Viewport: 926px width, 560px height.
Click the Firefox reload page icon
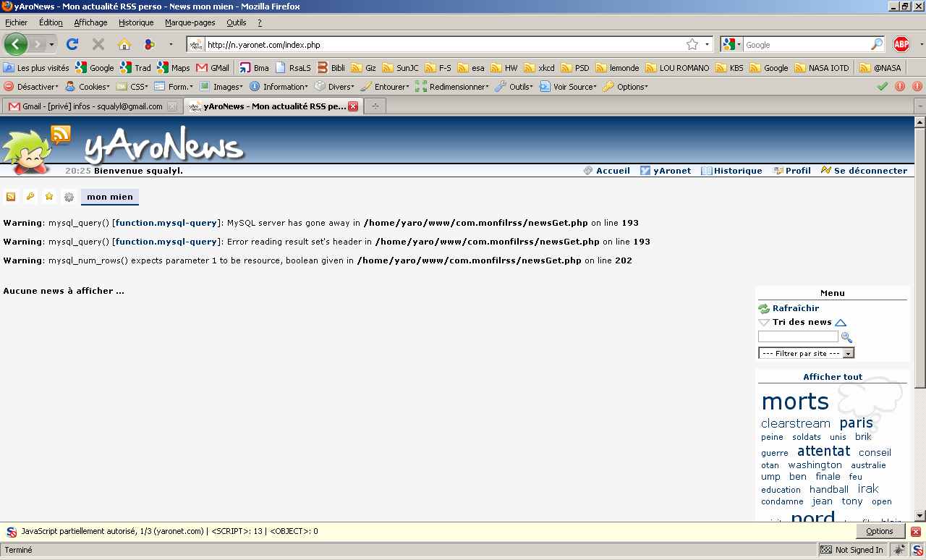[x=72, y=44]
